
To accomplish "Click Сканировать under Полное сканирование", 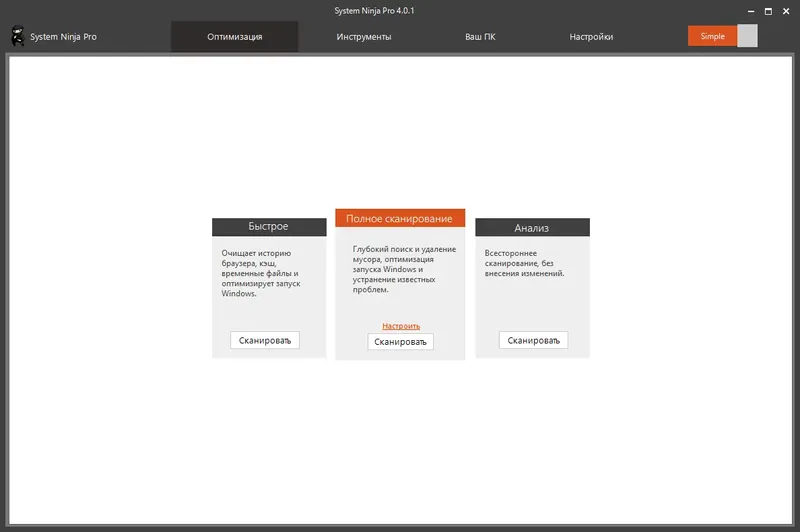I will (401, 342).
